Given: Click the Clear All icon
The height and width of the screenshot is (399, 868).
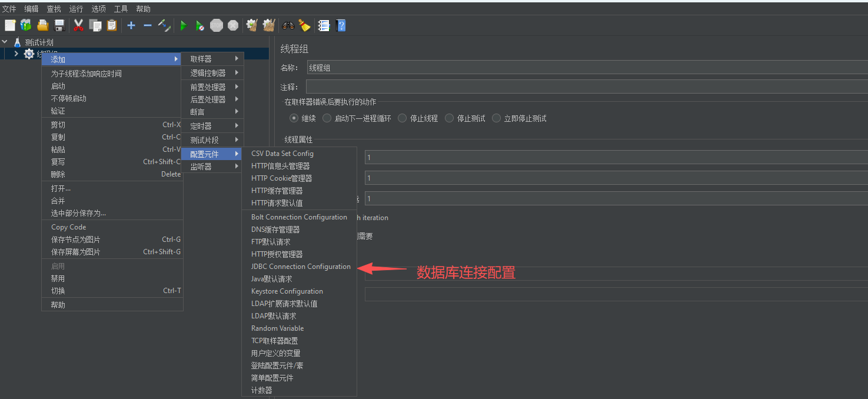Looking at the screenshot, I should [269, 25].
